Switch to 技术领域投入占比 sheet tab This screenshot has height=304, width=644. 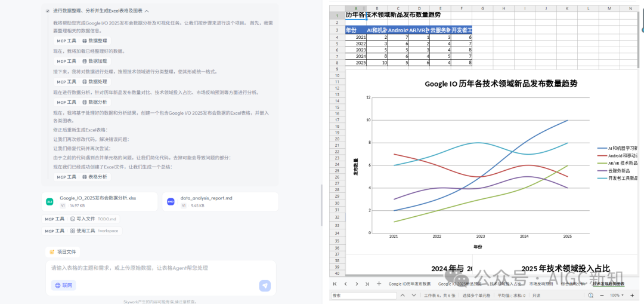pyautogui.click(x=506, y=284)
